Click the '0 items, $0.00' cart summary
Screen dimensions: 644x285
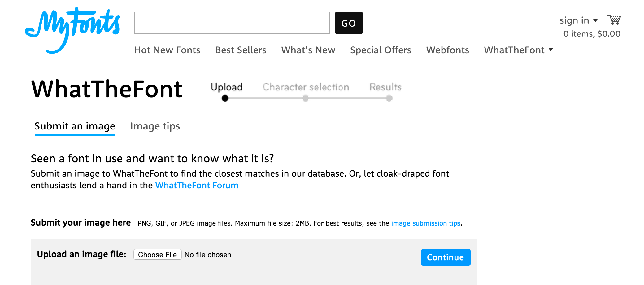point(592,34)
